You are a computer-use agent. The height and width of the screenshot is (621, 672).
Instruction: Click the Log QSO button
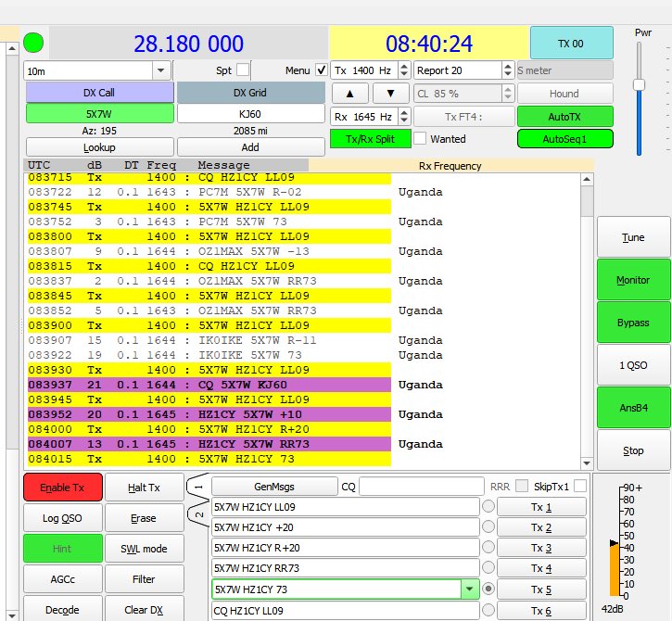63,518
